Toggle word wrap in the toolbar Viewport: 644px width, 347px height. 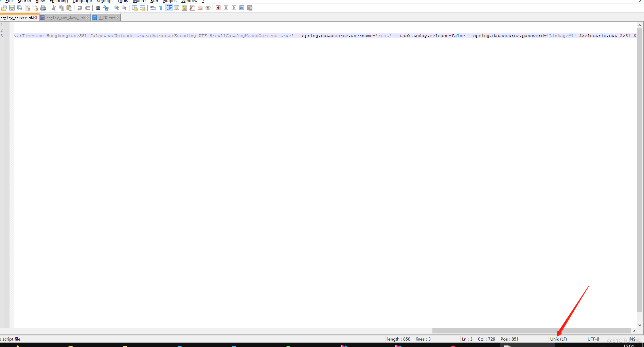tap(153, 8)
